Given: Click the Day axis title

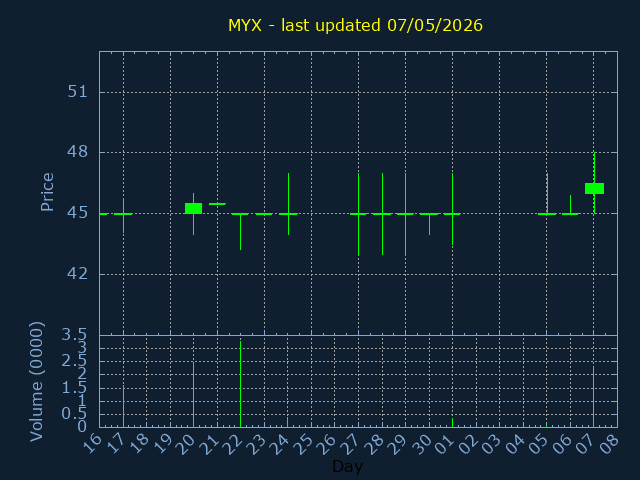Looking at the screenshot, I should pos(347,467).
